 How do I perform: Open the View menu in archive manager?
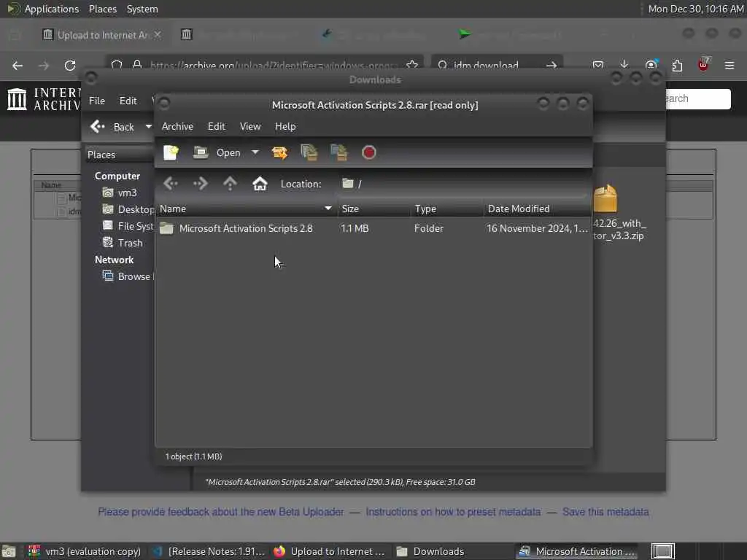click(x=250, y=126)
